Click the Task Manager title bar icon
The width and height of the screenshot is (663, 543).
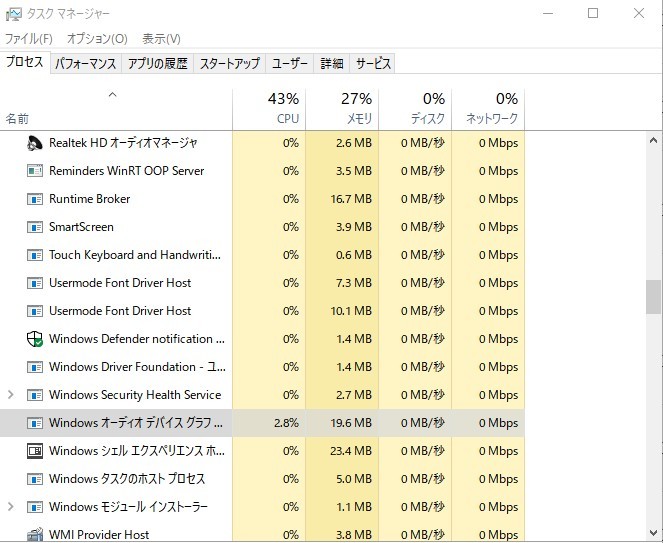(14, 15)
